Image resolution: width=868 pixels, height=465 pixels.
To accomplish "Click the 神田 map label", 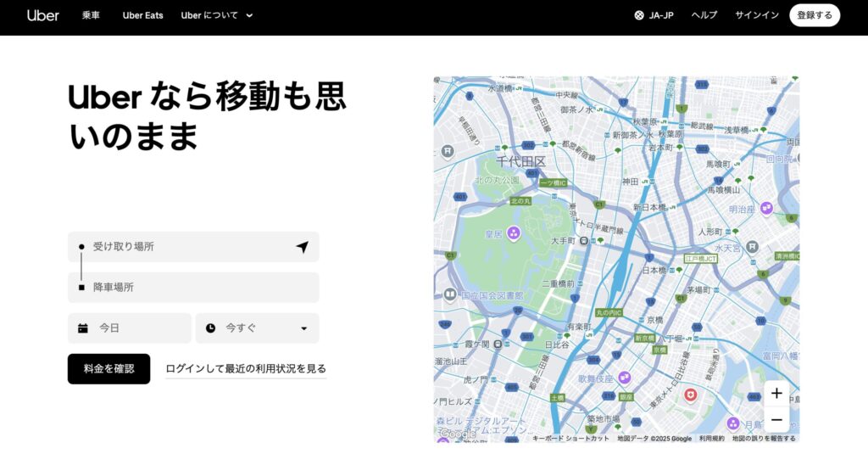I will click(x=630, y=182).
